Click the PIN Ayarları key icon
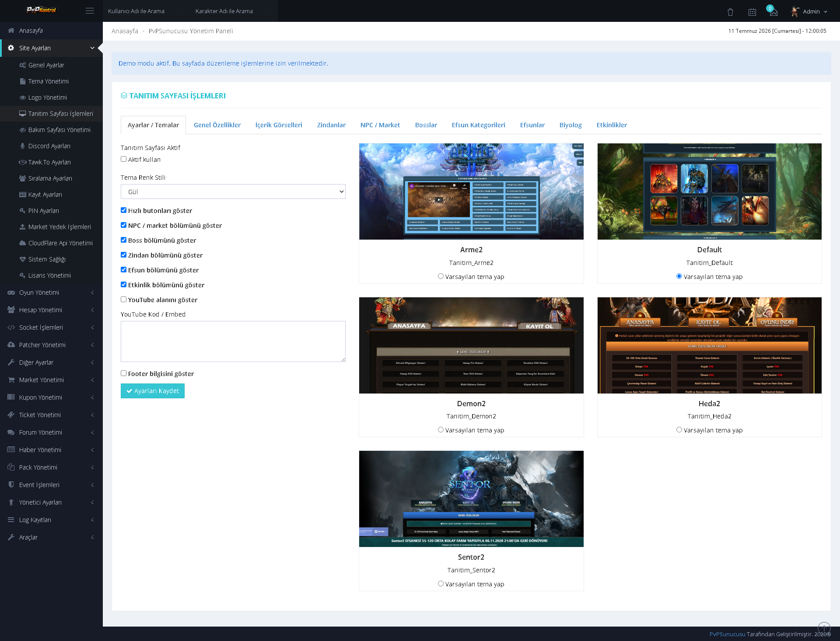This screenshot has width=840, height=641. pyautogui.click(x=22, y=211)
